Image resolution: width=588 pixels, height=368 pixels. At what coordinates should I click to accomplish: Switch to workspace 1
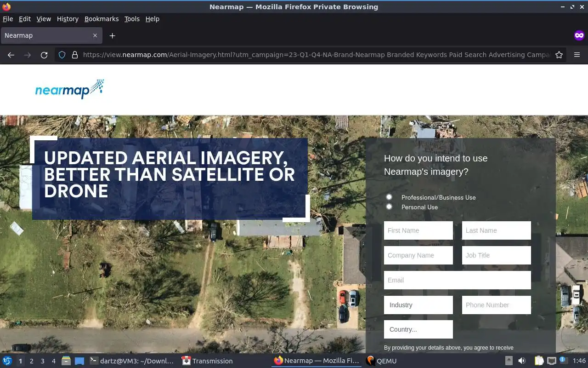click(21, 361)
